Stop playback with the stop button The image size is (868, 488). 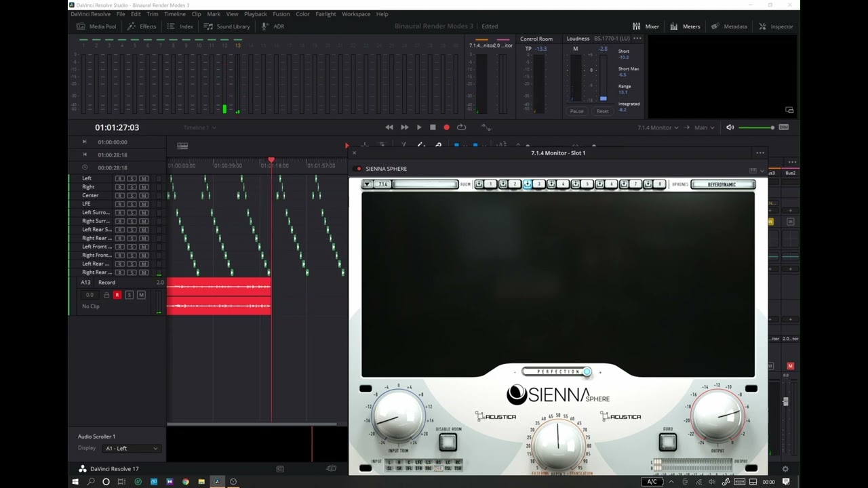tap(433, 127)
